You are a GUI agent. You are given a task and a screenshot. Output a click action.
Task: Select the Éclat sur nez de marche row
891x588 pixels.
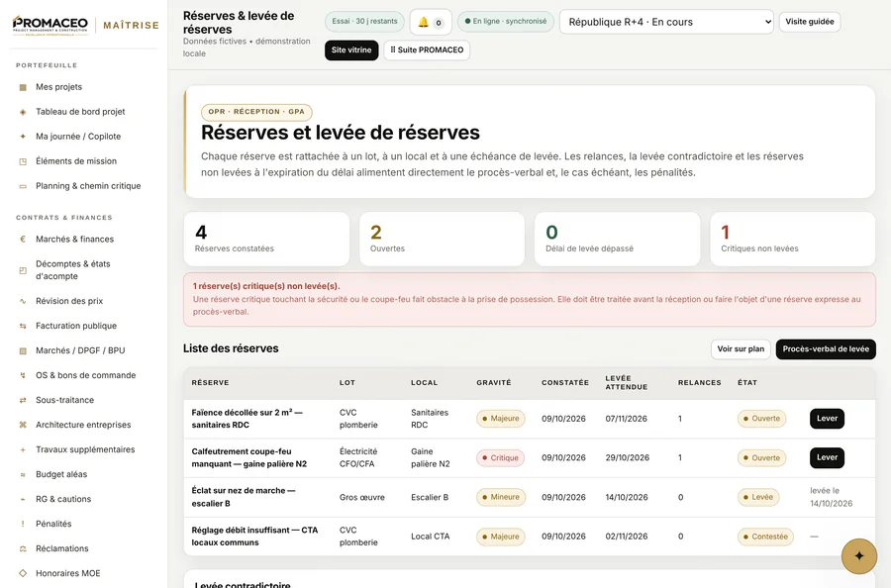pos(529,497)
